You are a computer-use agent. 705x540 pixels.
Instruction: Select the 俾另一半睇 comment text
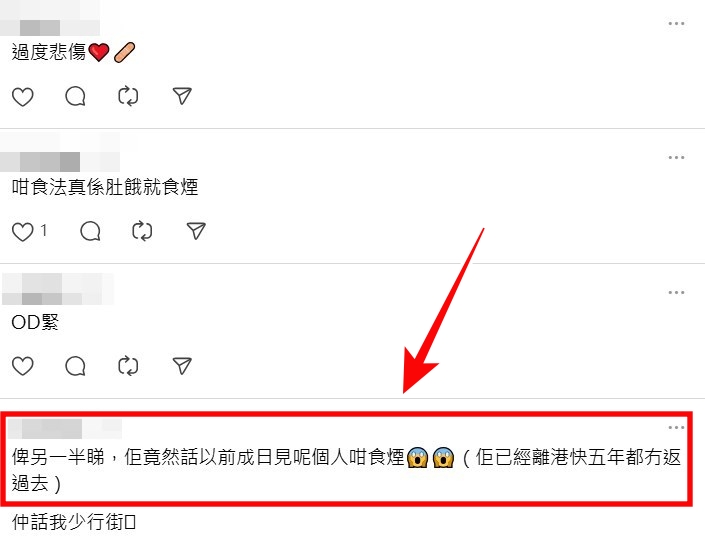click(x=346, y=470)
